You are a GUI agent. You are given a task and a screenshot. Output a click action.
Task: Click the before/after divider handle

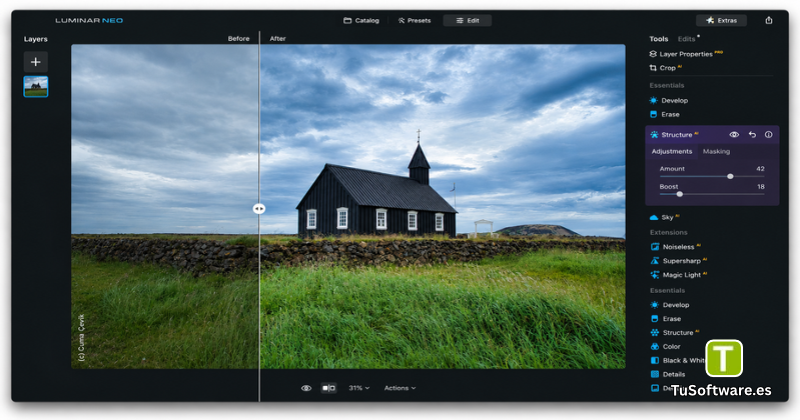(x=259, y=209)
